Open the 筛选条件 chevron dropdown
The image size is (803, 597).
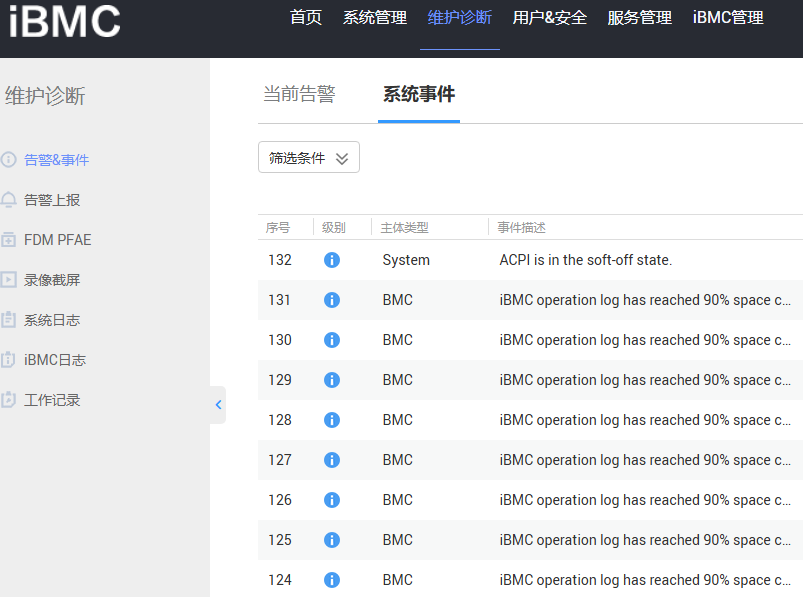coord(341,157)
